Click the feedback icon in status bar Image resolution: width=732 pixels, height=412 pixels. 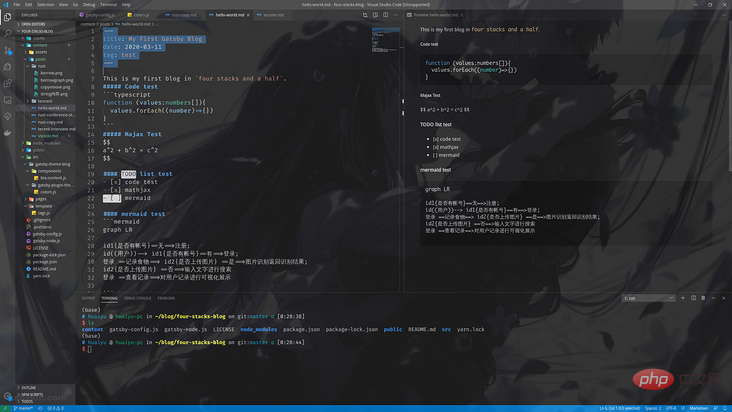(716, 408)
